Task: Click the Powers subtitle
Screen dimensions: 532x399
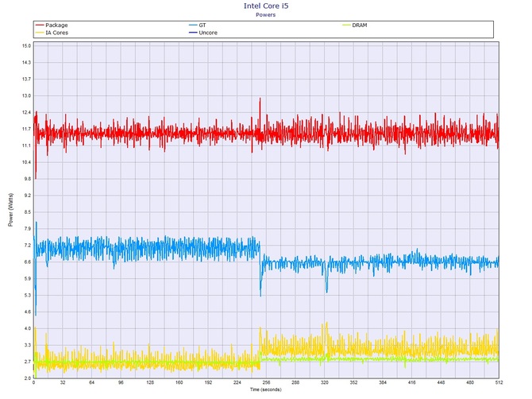Action: point(266,14)
